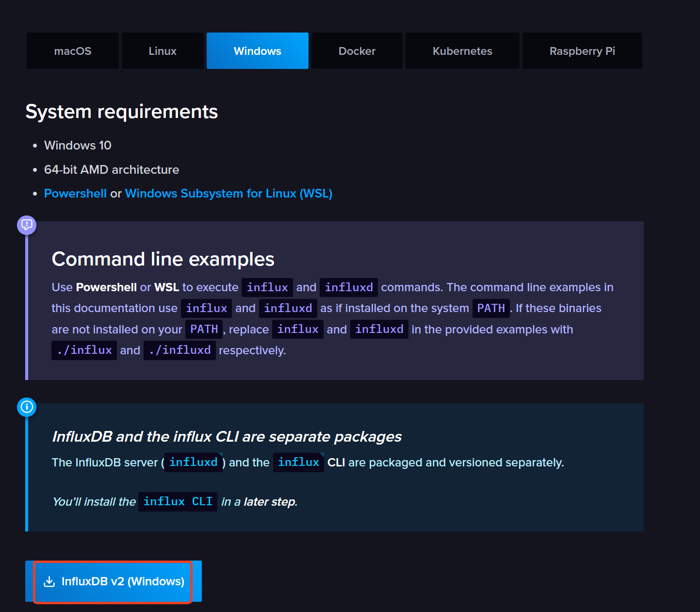The height and width of the screenshot is (612, 700).
Task: Switch to the Kubernetes tab
Action: pyautogui.click(x=462, y=51)
